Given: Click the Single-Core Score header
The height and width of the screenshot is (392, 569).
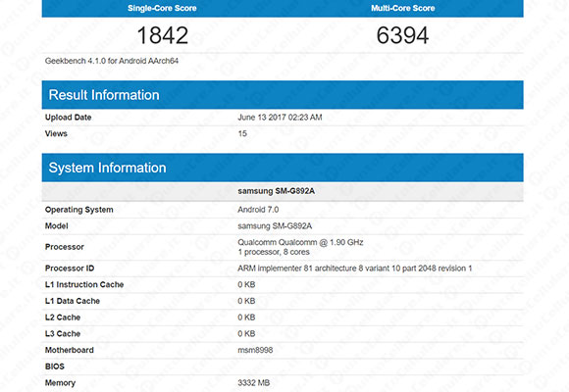Looking at the screenshot, I should [162, 8].
